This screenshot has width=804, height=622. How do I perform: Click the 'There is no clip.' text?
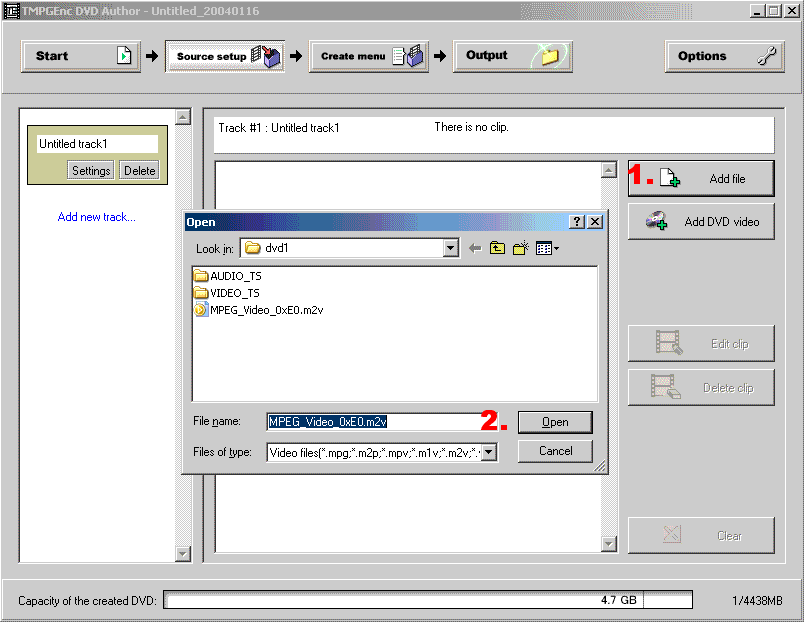471,127
